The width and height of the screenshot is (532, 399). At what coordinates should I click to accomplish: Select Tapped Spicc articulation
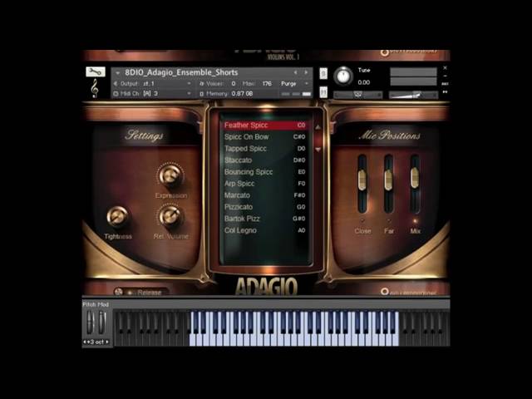click(x=264, y=149)
